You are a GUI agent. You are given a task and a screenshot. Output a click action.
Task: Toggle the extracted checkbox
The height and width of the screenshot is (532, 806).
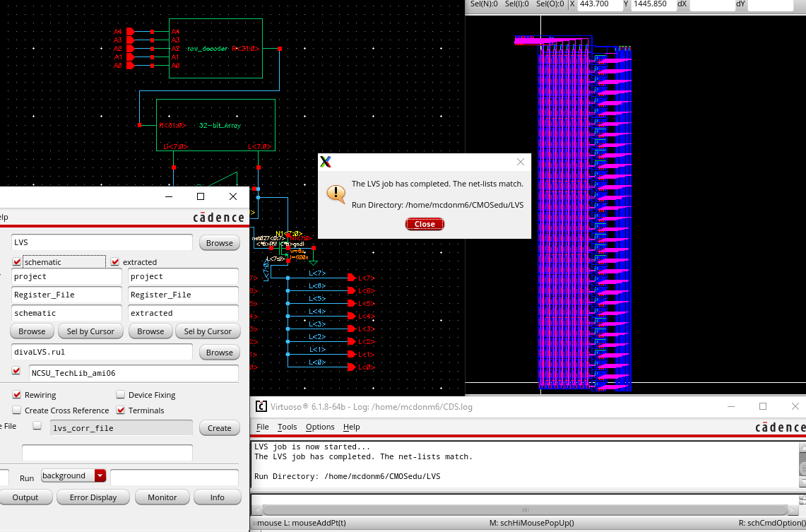(116, 262)
